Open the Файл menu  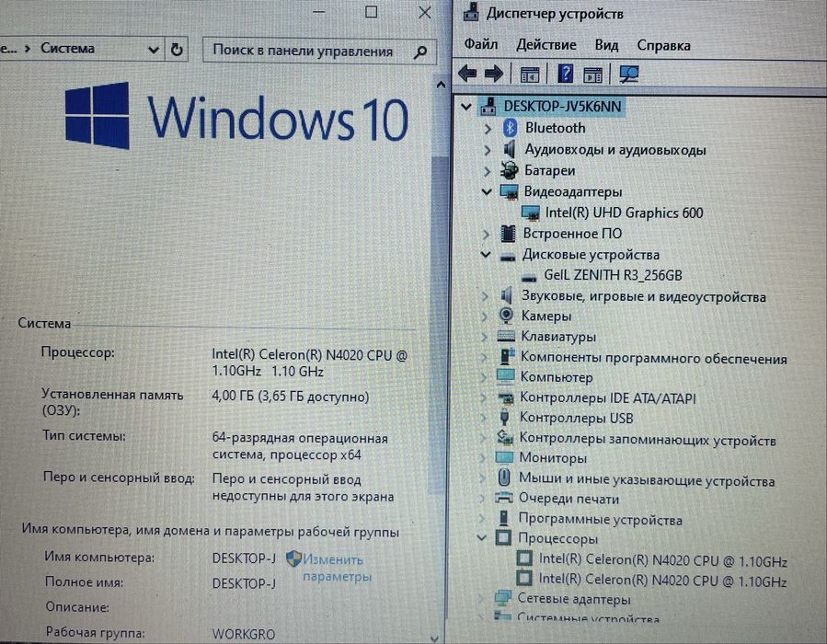click(480, 44)
